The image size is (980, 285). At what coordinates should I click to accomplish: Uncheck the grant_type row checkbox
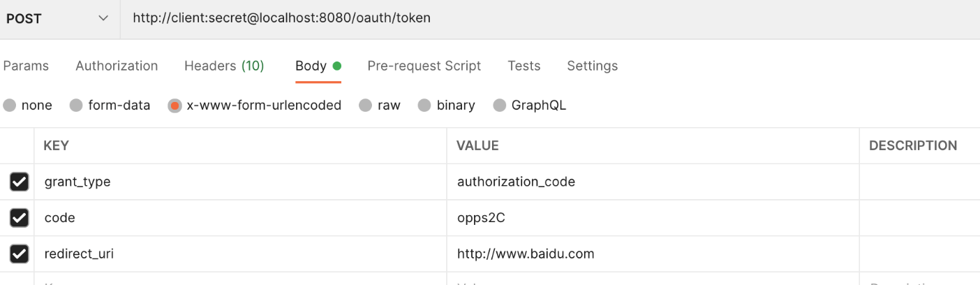click(x=19, y=182)
